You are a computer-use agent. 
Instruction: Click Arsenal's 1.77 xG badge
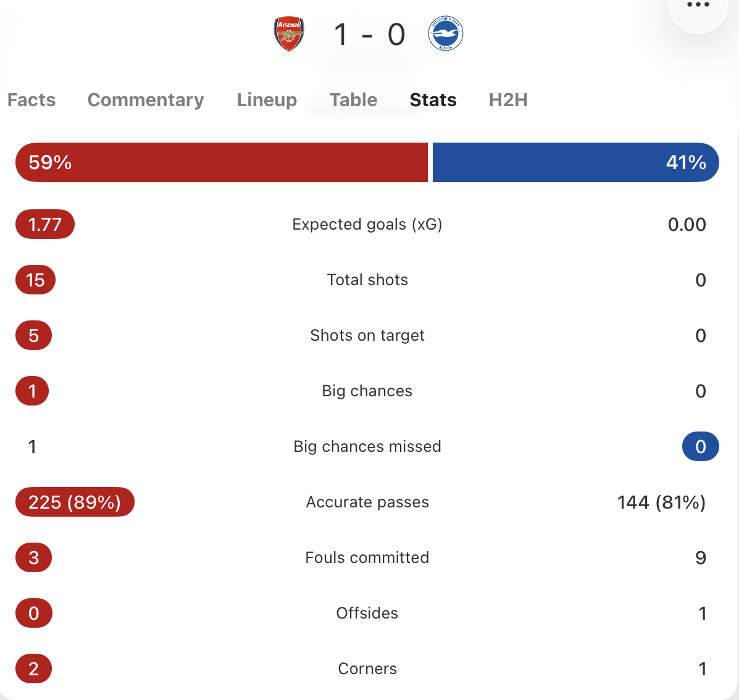[45, 224]
